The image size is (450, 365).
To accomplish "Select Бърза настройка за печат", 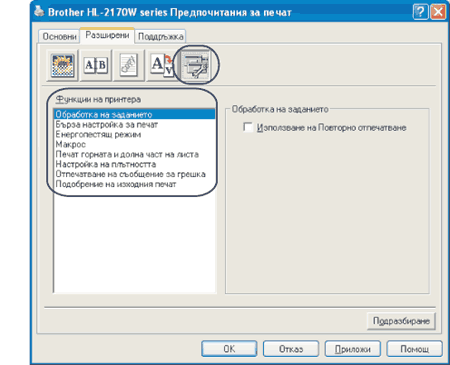I will 135,124.
